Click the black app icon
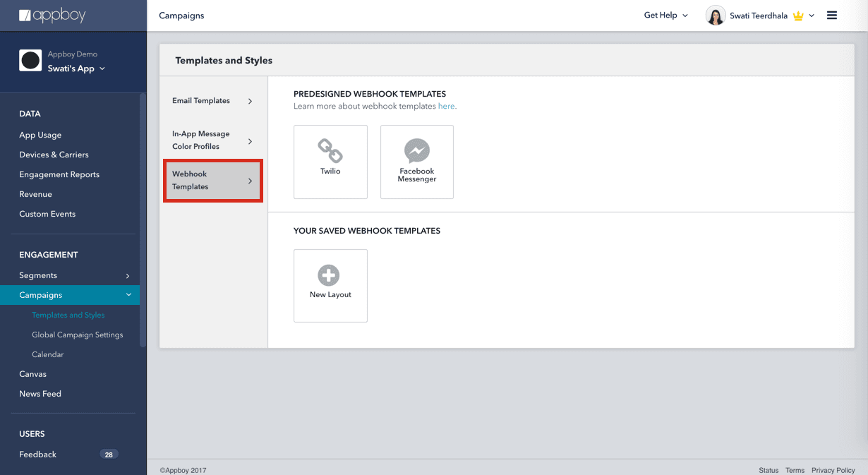 [x=30, y=61]
